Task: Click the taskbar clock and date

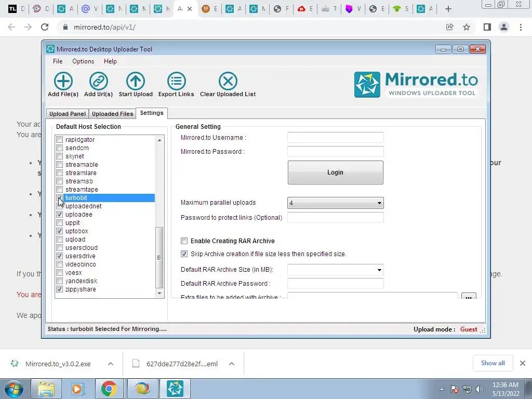Action: [506, 389]
